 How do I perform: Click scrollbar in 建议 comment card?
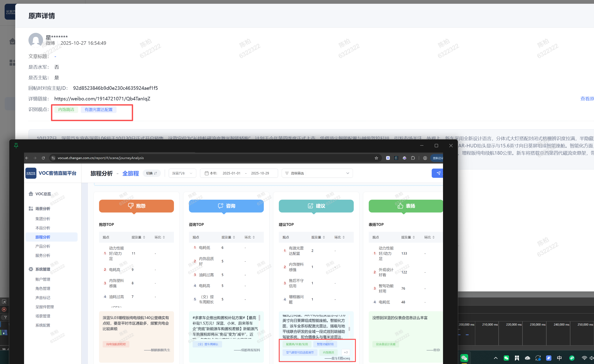click(x=349, y=329)
